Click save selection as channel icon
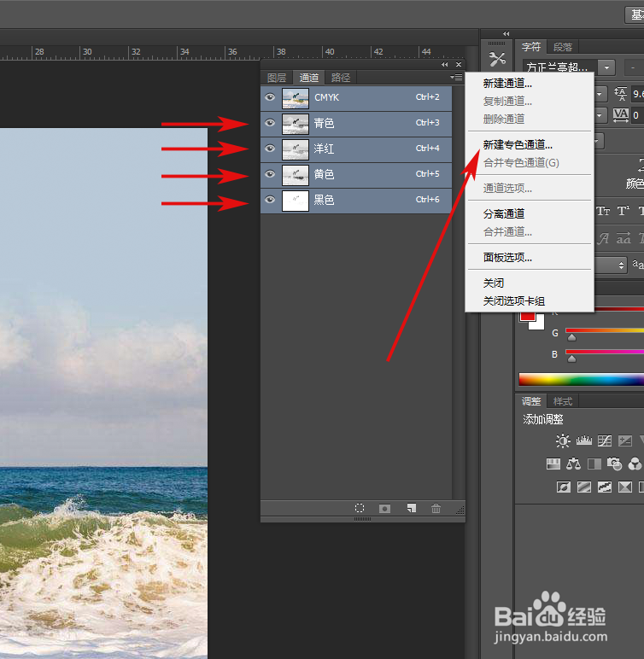Viewport: 644px width, 659px height. click(384, 509)
